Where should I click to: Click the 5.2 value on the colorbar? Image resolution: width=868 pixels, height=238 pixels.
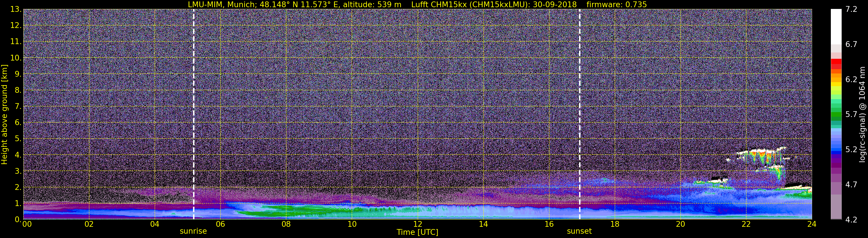pos(851,150)
